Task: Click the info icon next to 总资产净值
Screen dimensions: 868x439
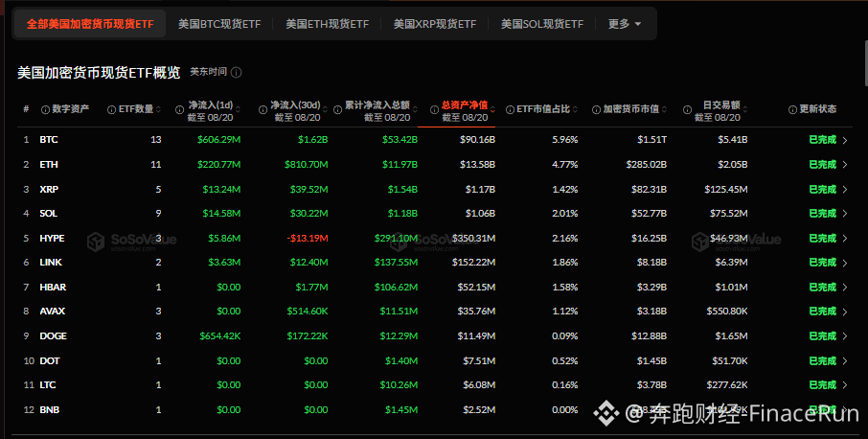Action: click(435, 109)
